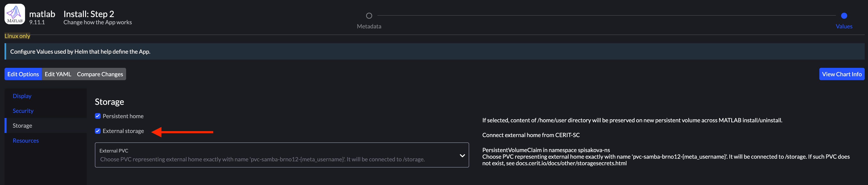868x185 pixels.
Task: Click the MATLAB app logo icon
Action: coord(14,14)
